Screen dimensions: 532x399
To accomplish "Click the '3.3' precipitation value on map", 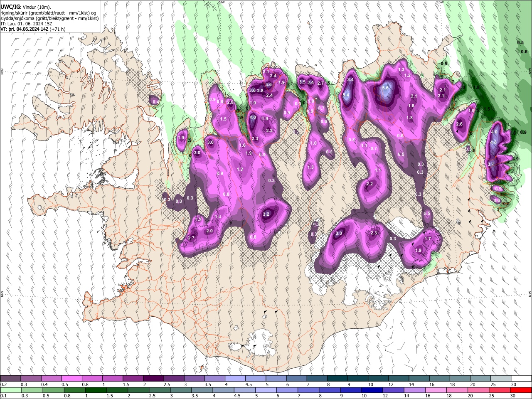I will point(339,234).
